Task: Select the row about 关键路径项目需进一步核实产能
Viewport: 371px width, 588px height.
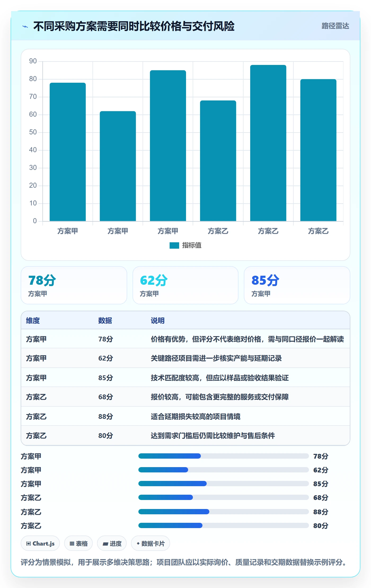Action: point(185,358)
